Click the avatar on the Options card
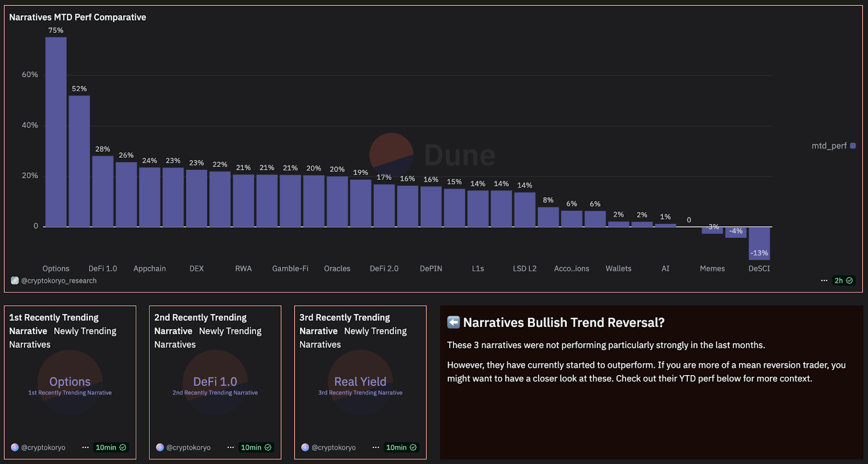This screenshot has width=868, height=464. [x=15, y=447]
